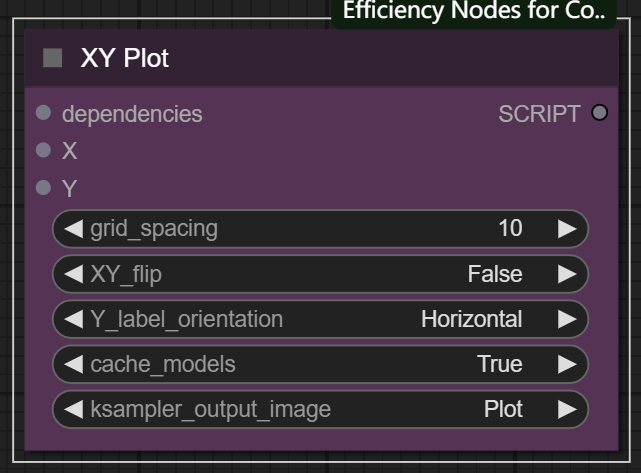The image size is (641, 473).
Task: Click left arrow on XY_flip
Action: pyautogui.click(x=73, y=274)
